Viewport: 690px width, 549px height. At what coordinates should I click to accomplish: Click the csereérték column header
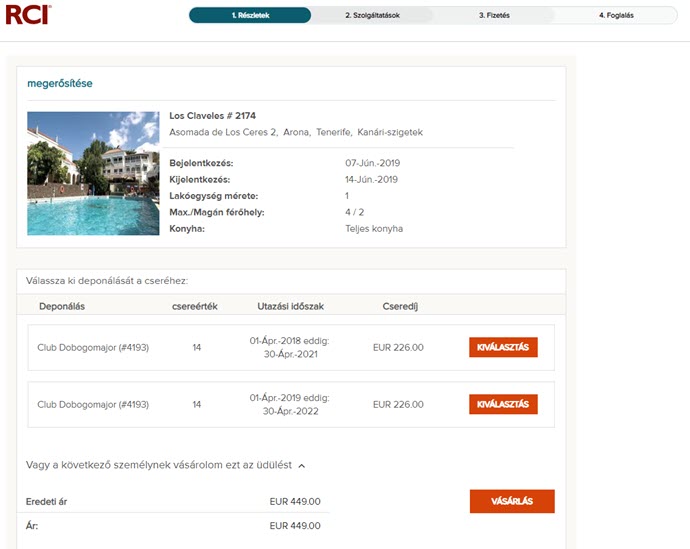coord(195,307)
